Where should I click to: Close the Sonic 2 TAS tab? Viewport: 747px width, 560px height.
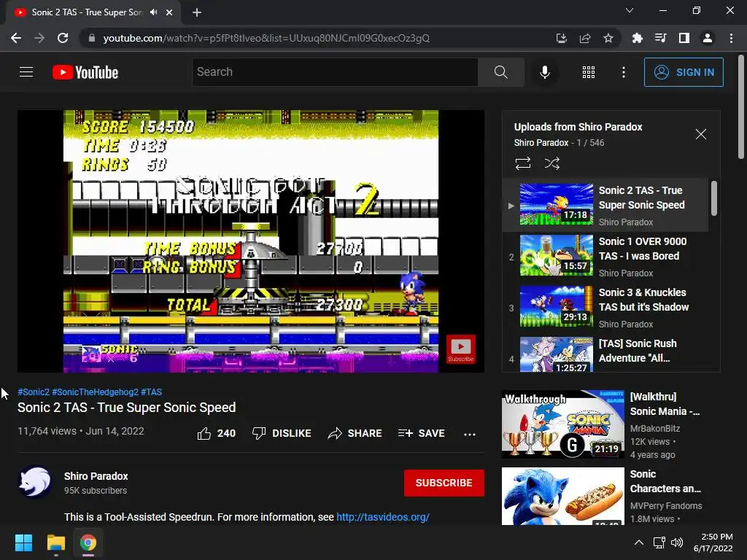tap(169, 12)
